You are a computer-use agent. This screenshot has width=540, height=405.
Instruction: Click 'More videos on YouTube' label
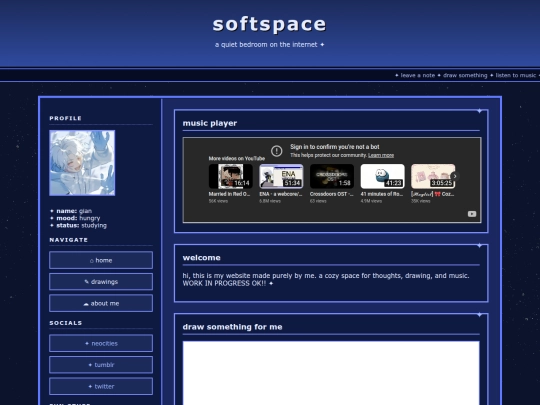tap(237, 158)
